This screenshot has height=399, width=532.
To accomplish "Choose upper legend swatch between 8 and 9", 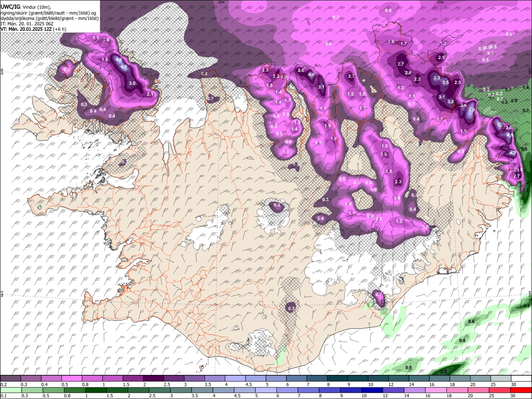I will point(337,379).
